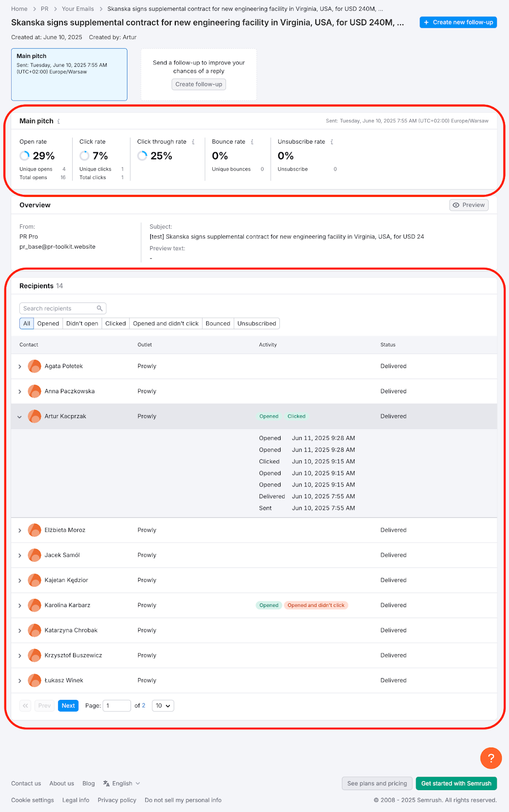Click info icon next to Main pitch heading
Viewport: 509px width, 812px height.
click(x=59, y=121)
